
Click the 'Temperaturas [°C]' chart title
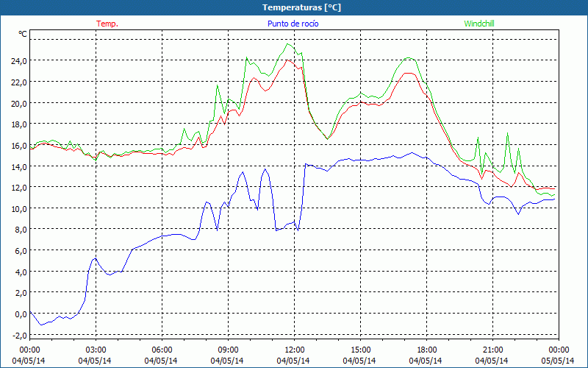(x=301, y=7)
